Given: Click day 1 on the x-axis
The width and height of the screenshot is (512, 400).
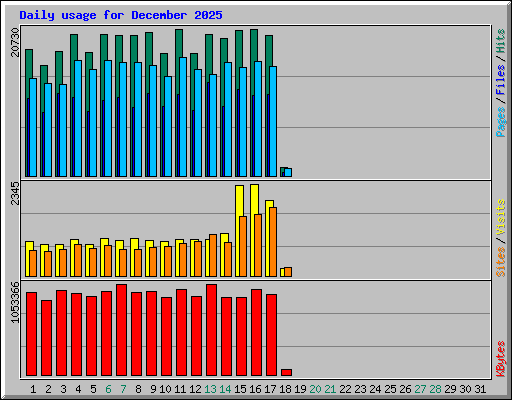Looking at the screenshot, I should [x=33, y=389].
